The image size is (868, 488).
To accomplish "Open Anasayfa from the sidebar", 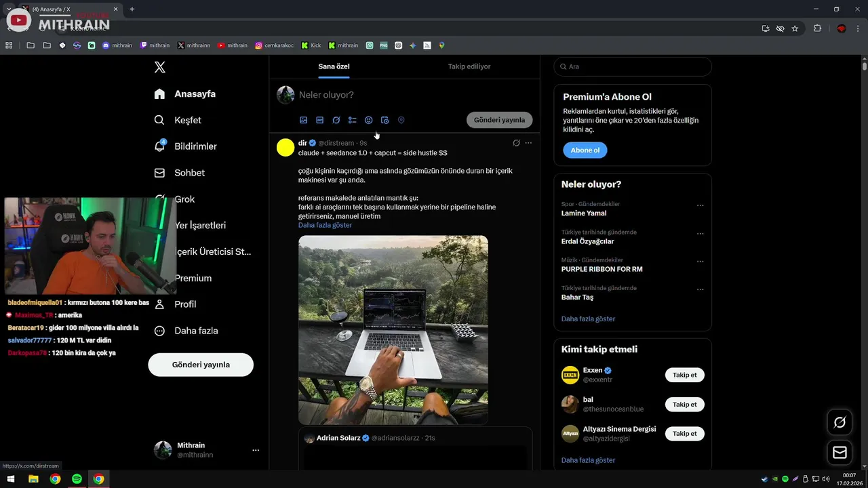I will pyautogui.click(x=184, y=94).
